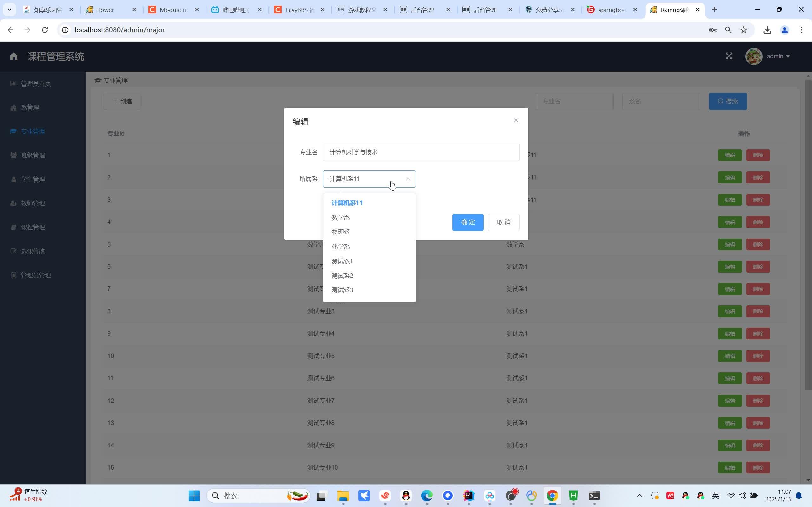Switch to 选课修改 section

[x=33, y=251]
